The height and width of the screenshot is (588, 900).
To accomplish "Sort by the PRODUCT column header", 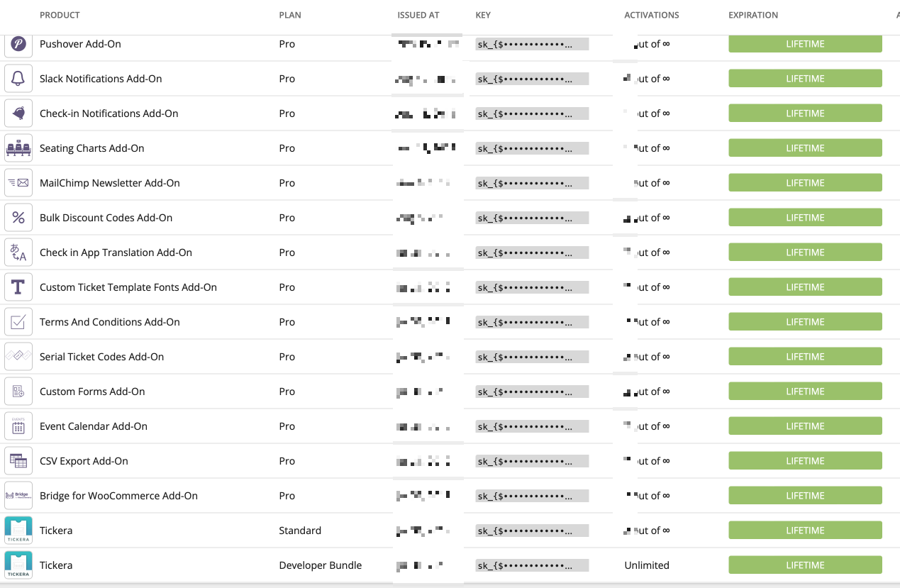I will pos(60,15).
